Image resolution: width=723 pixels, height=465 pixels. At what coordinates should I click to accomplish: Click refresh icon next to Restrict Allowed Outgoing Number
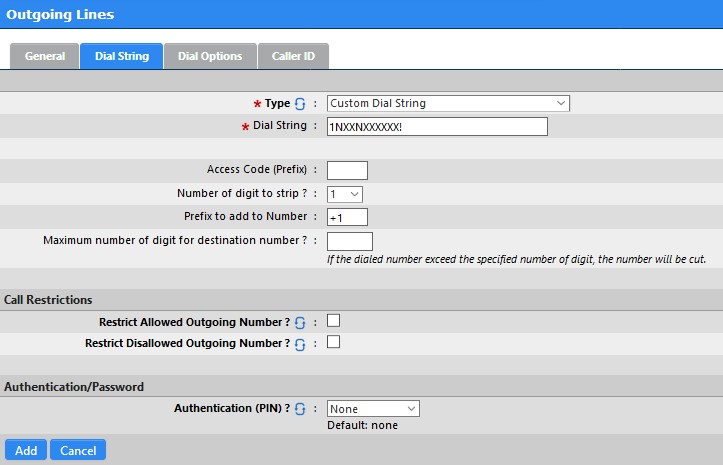coord(300,322)
